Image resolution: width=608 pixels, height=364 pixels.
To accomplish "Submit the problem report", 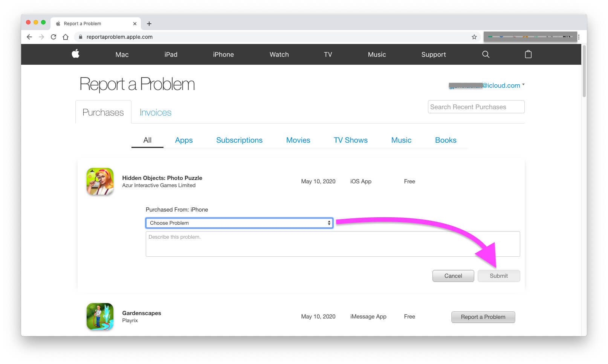I will [498, 276].
